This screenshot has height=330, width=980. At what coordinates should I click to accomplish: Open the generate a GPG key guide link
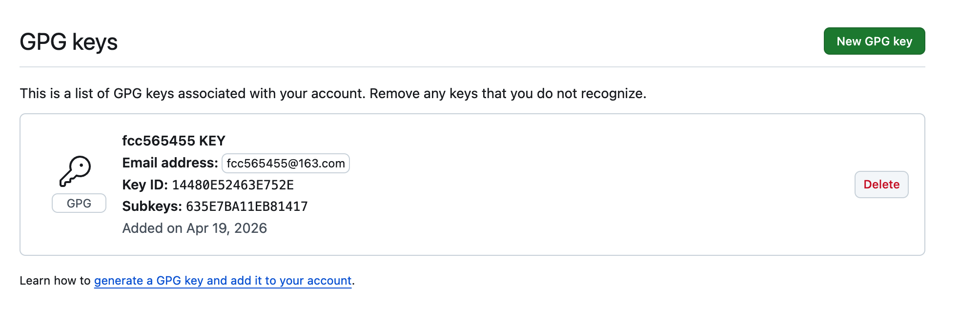[223, 281]
